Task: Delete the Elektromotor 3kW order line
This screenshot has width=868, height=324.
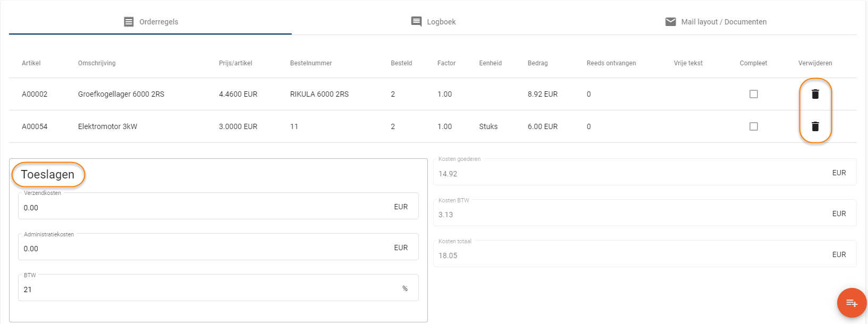Action: pos(815,126)
